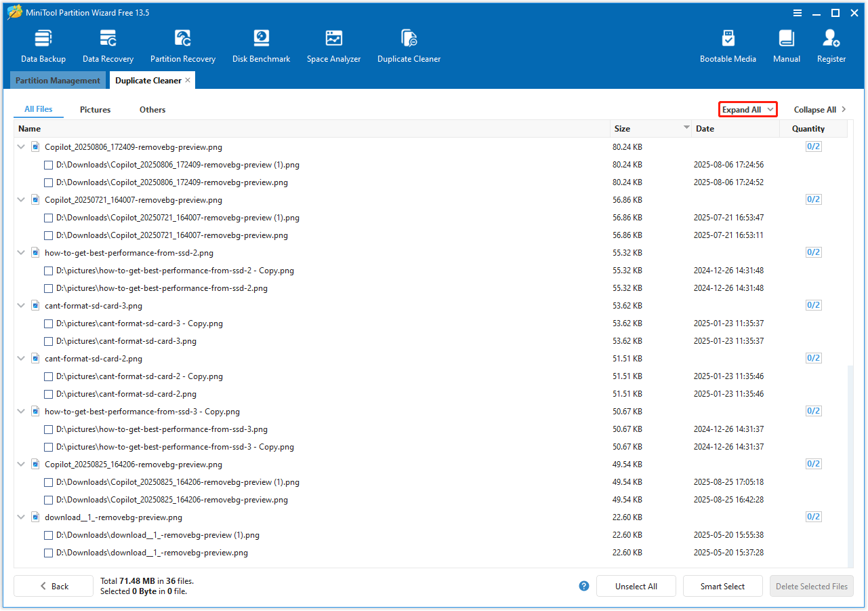
Task: Open the Expand All dropdown
Action: click(x=747, y=110)
